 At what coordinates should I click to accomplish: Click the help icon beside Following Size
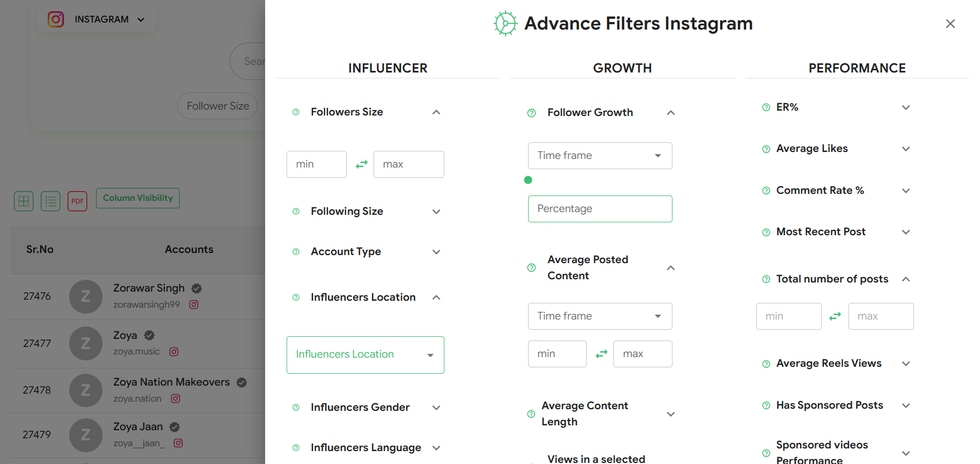tap(296, 212)
